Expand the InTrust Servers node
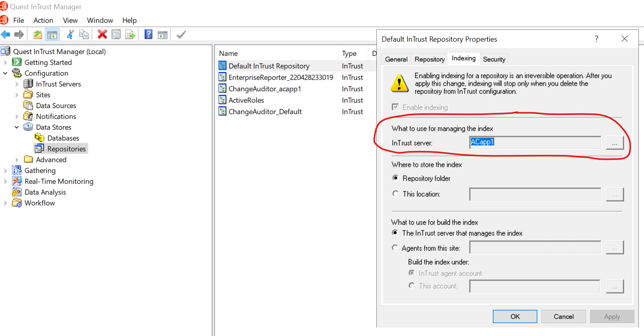Image resolution: width=644 pixels, height=336 pixels. coord(16,84)
